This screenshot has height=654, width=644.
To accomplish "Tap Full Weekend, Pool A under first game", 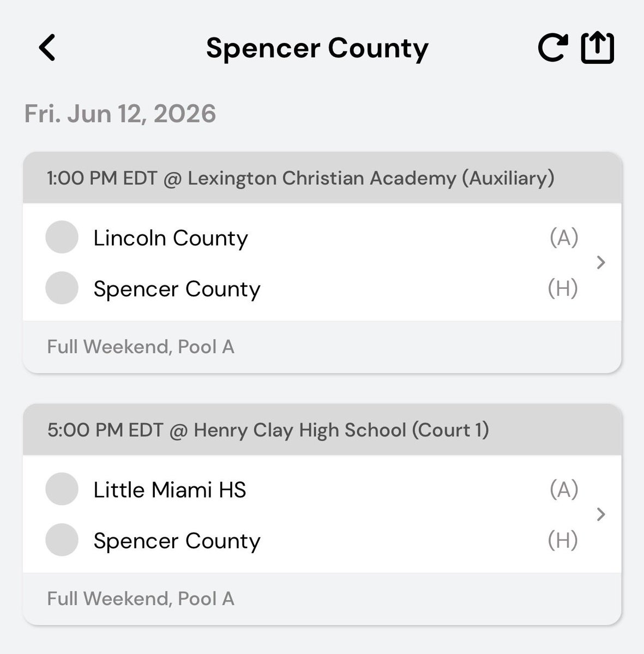I will point(141,347).
